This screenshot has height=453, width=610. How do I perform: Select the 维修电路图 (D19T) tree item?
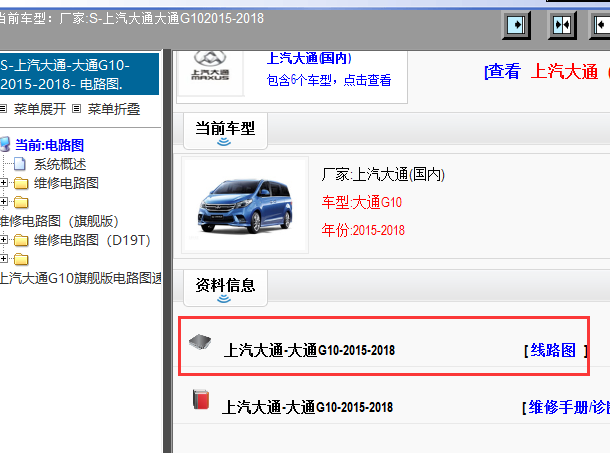coord(92,240)
